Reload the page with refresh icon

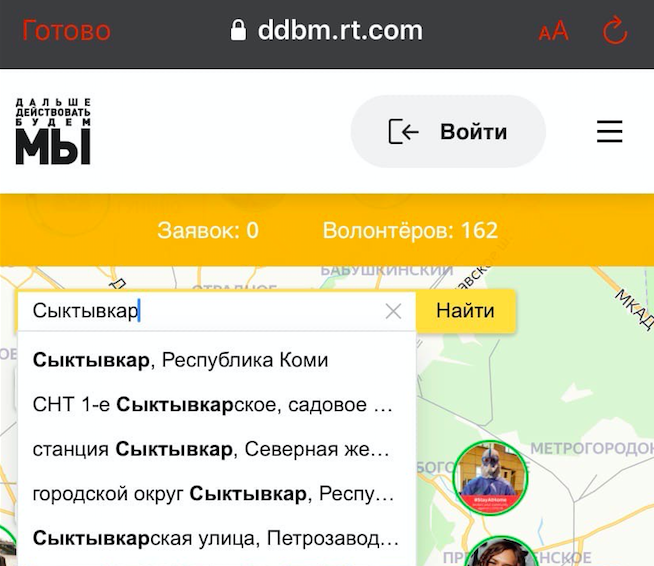point(615,32)
